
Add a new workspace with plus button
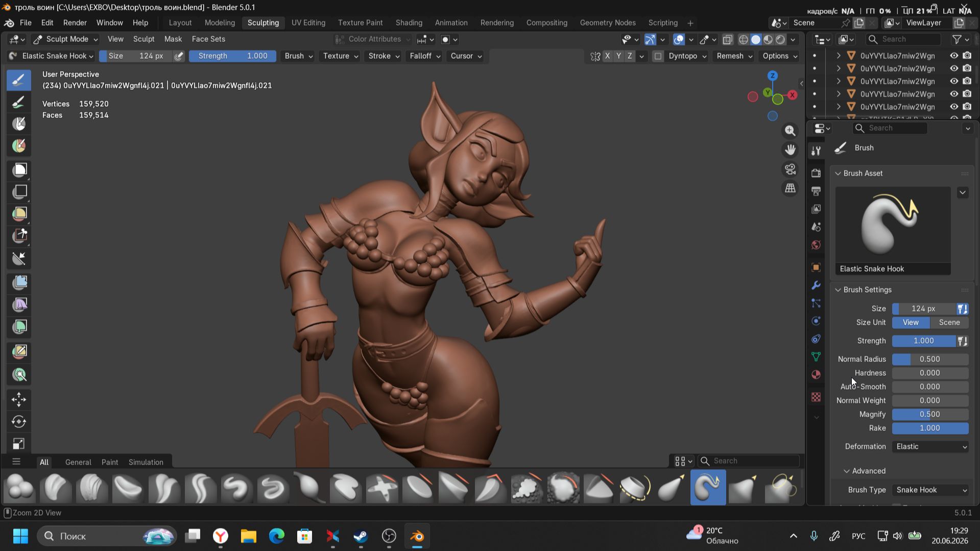click(x=690, y=23)
